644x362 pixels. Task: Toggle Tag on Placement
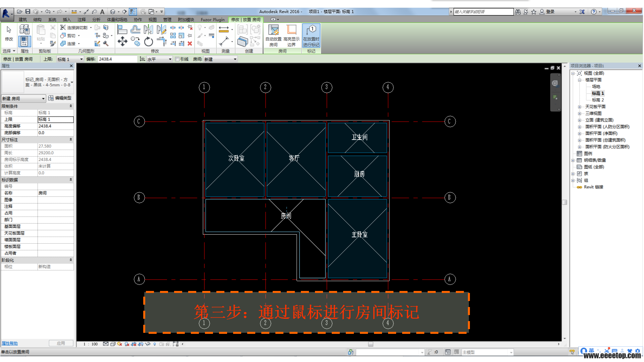(x=311, y=36)
